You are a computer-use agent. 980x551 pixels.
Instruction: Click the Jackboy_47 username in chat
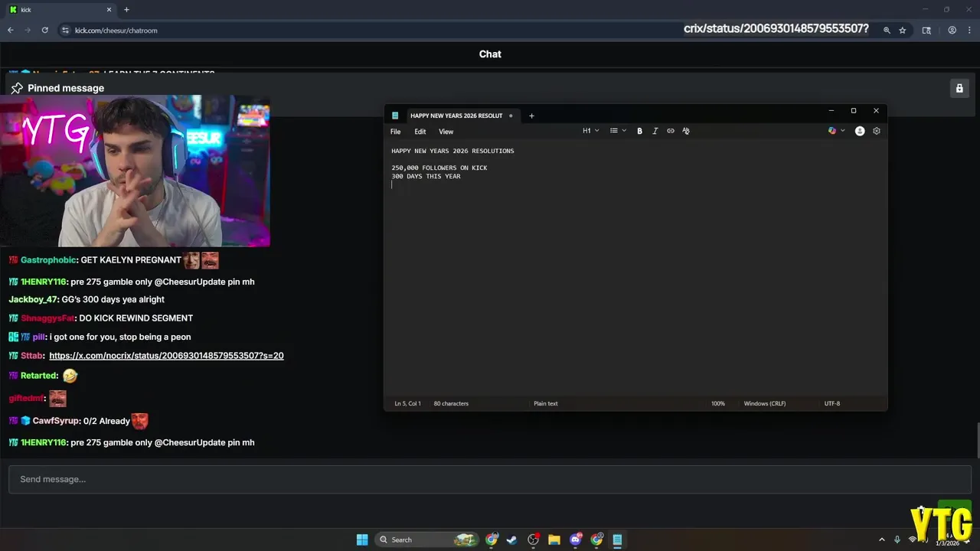(33, 299)
